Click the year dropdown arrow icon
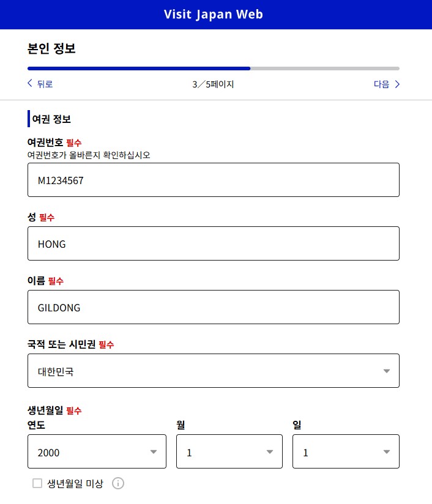432x504 pixels. [x=154, y=451]
